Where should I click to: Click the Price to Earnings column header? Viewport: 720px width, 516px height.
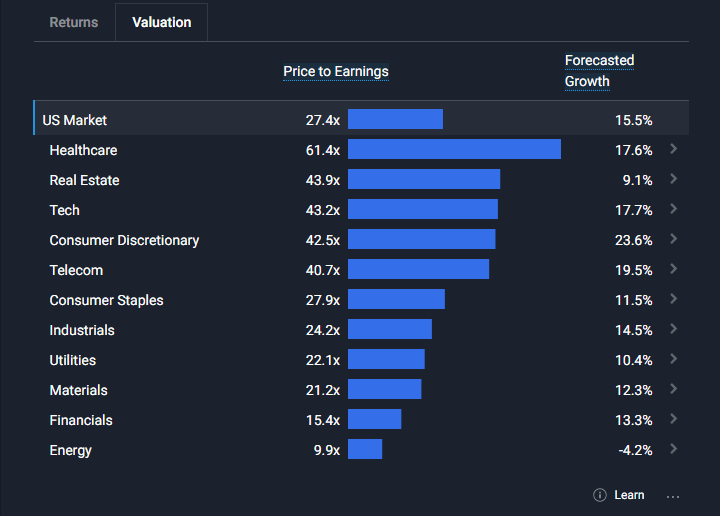pyautogui.click(x=336, y=71)
